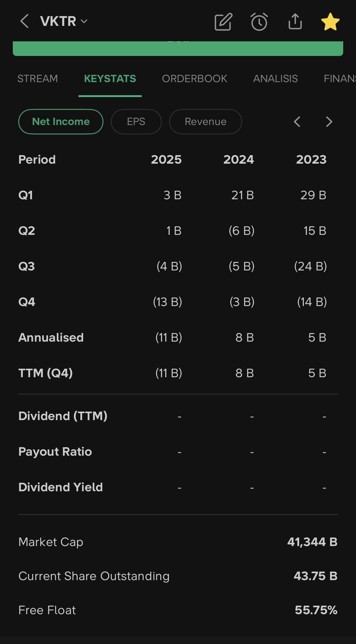The image size is (356, 644).
Task: Select the Revenue filter chip
Action: 205,122
